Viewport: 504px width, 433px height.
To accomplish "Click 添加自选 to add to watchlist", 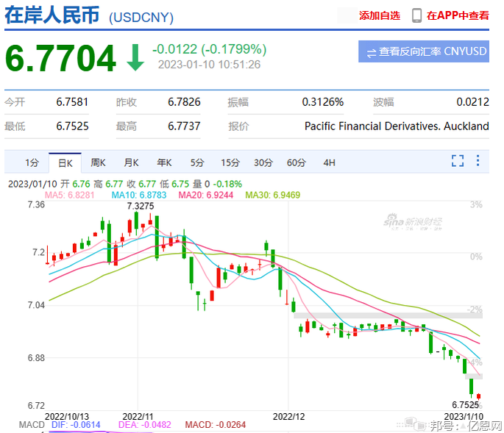I will (x=379, y=15).
